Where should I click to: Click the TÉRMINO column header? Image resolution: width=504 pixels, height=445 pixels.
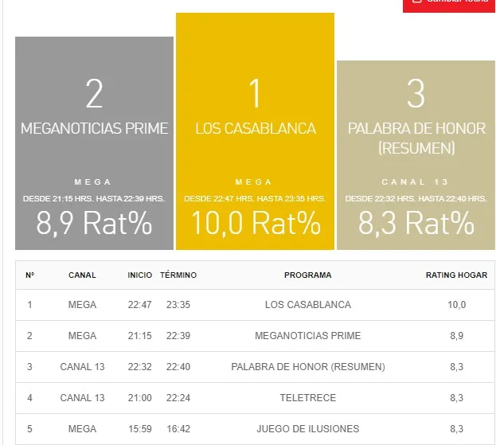178,275
